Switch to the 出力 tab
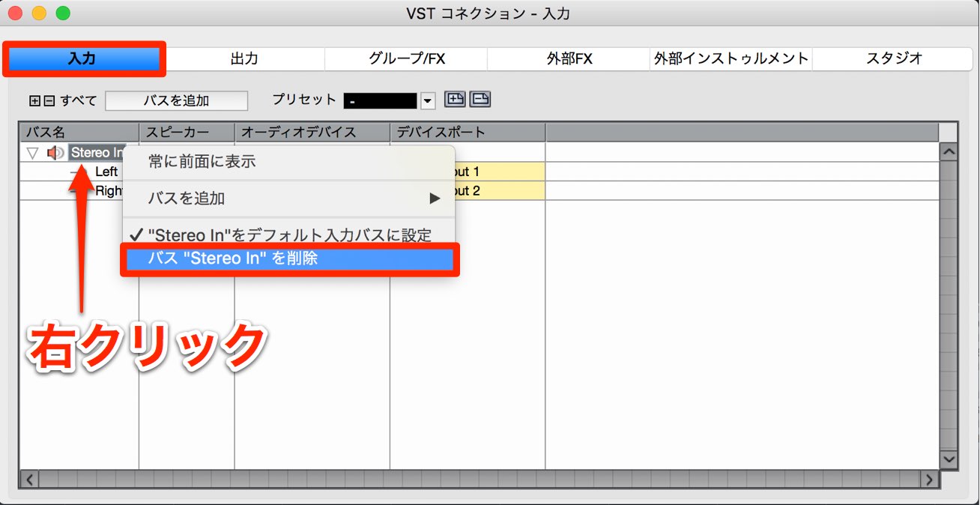 pos(244,58)
